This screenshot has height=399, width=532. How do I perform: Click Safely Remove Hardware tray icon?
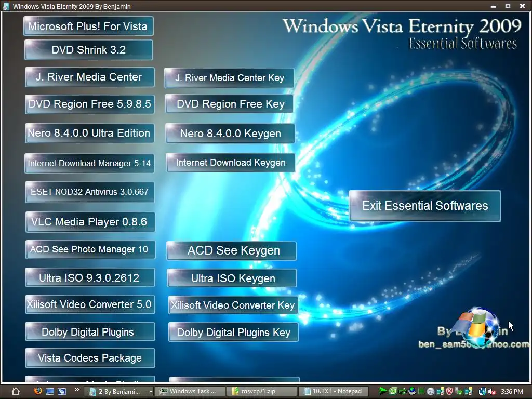(x=458, y=391)
